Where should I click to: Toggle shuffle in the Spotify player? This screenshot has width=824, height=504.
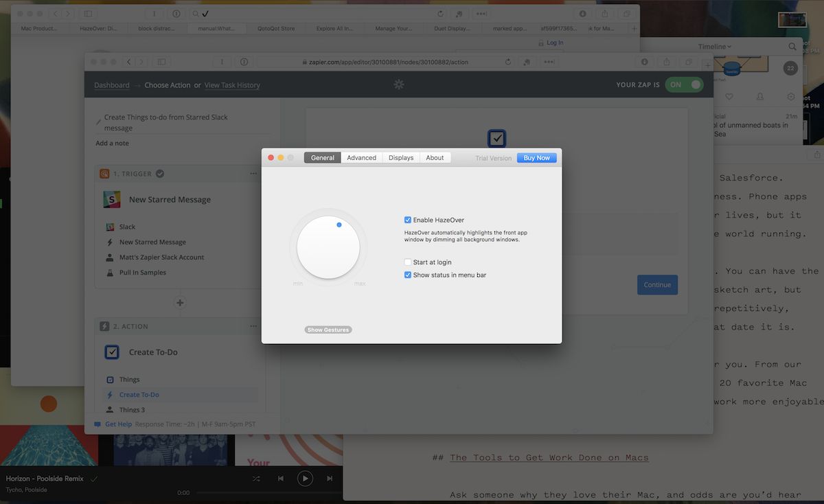[x=256, y=479]
